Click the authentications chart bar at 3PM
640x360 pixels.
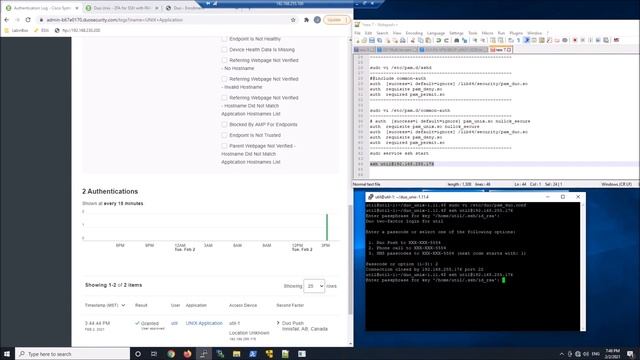(x=327, y=227)
